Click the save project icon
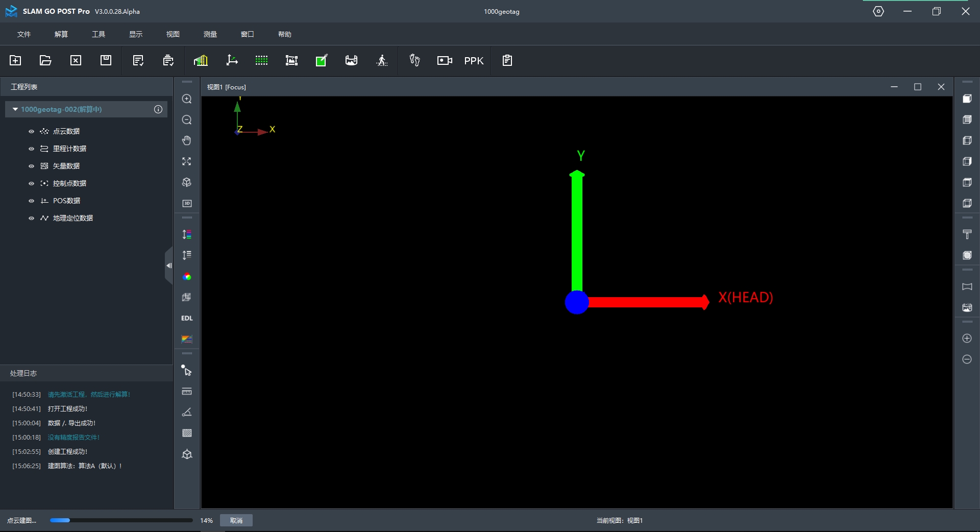The height and width of the screenshot is (532, 980). [106, 60]
